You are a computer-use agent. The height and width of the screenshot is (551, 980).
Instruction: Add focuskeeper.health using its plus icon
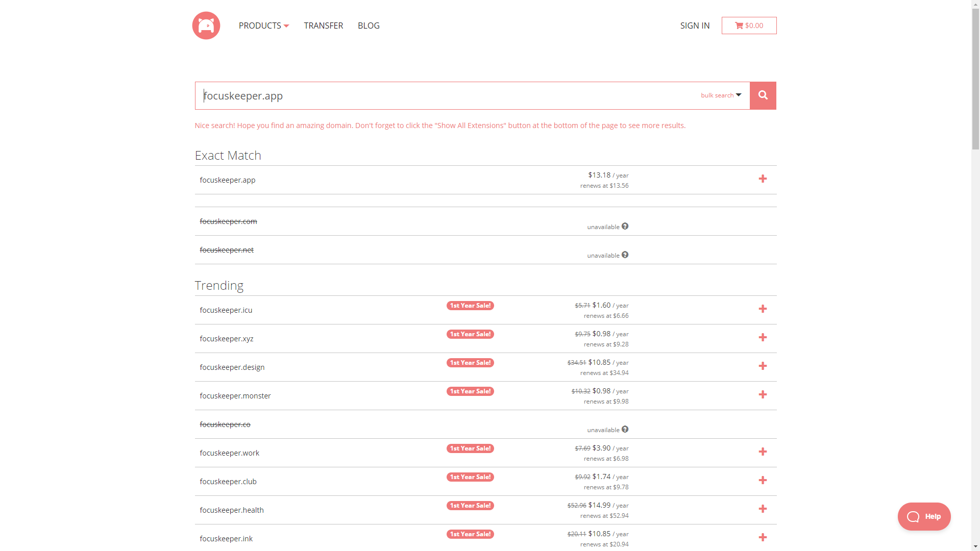(x=763, y=509)
